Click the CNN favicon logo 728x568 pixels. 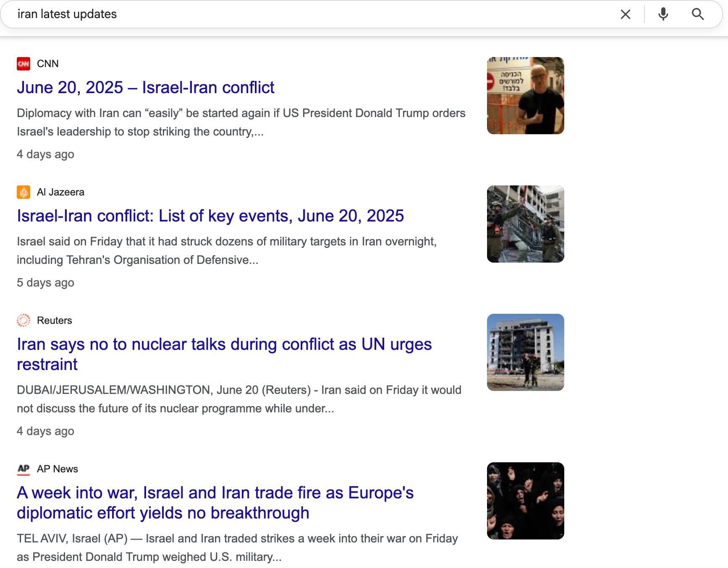click(x=24, y=64)
